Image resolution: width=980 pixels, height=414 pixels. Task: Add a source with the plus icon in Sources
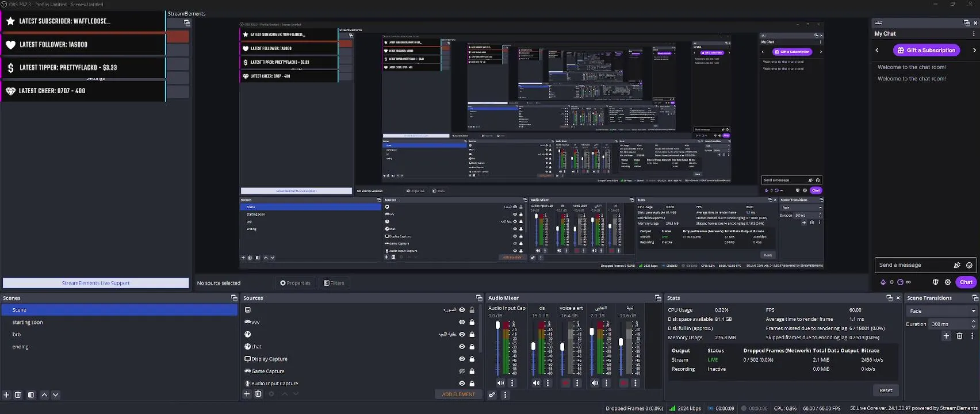pos(247,394)
